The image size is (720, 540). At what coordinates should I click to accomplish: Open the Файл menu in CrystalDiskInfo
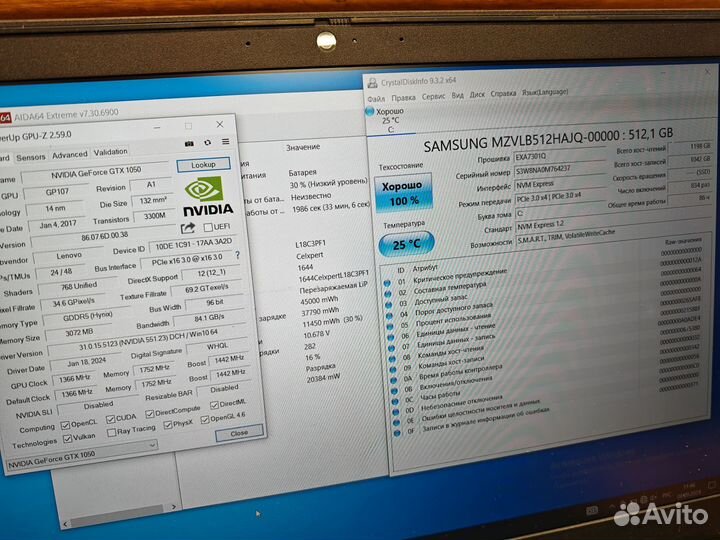click(376, 99)
